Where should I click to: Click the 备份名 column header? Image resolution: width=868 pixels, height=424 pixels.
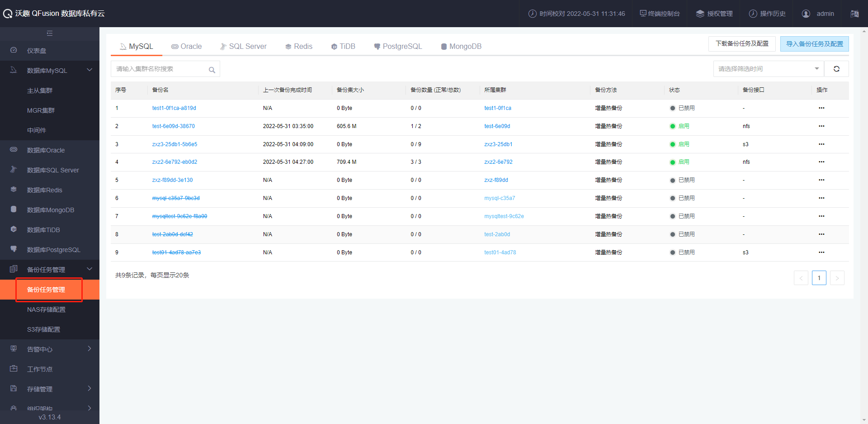pyautogui.click(x=160, y=90)
